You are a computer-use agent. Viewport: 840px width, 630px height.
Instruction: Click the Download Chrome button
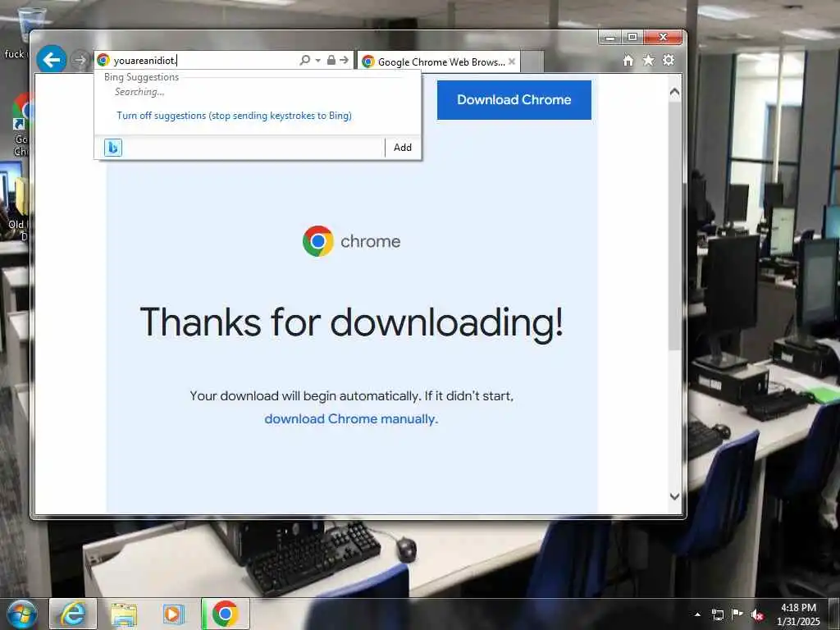(514, 99)
